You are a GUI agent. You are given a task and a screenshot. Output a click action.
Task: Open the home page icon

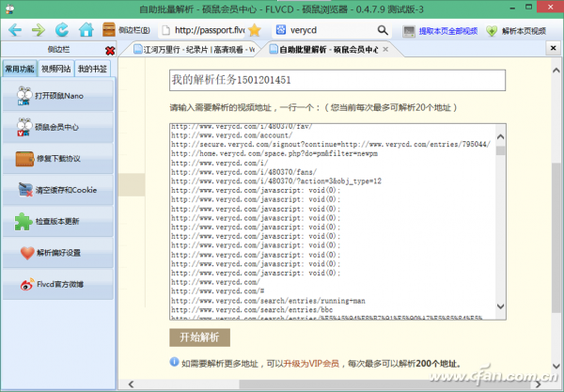(86, 30)
